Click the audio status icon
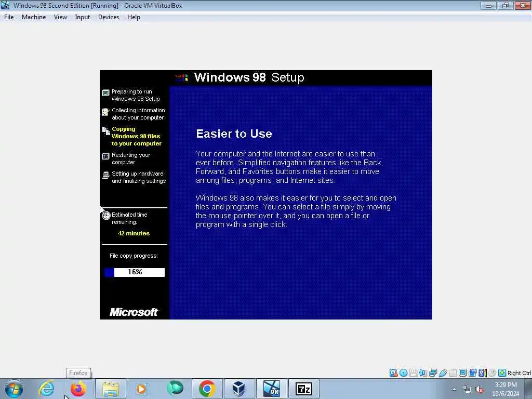532x399 pixels. coord(423,373)
